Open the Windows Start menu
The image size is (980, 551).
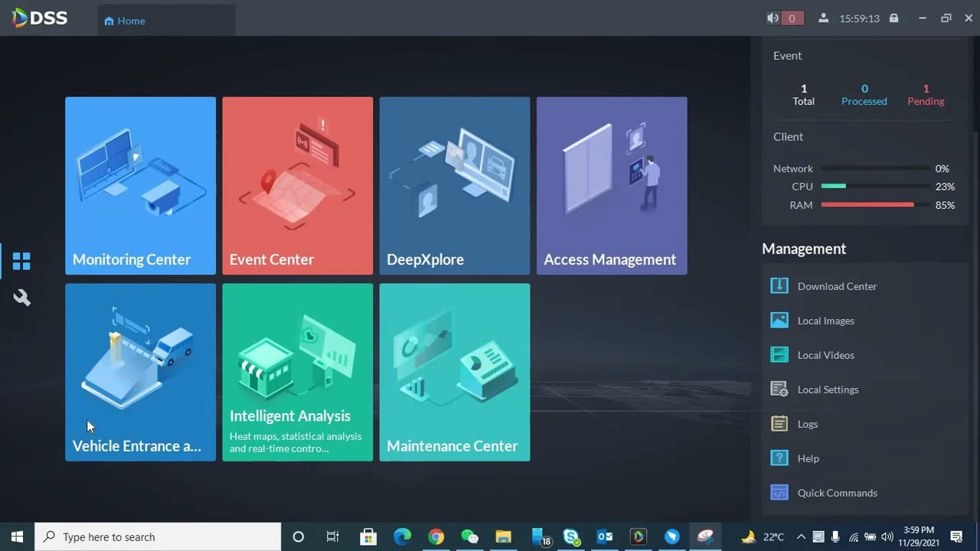coord(17,536)
